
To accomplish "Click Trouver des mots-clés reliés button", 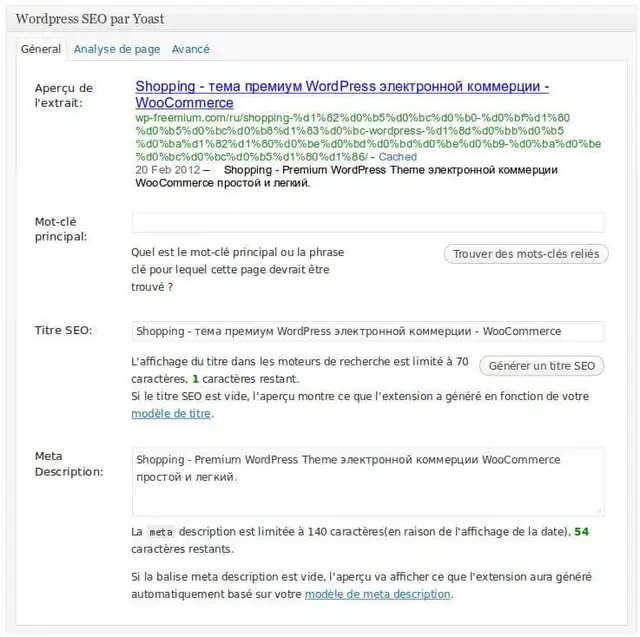I will 526,254.
